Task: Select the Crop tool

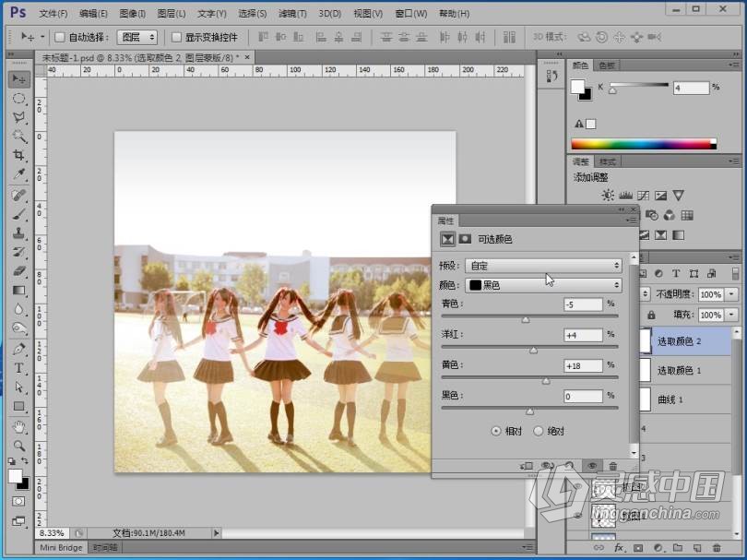Action: pyautogui.click(x=19, y=155)
